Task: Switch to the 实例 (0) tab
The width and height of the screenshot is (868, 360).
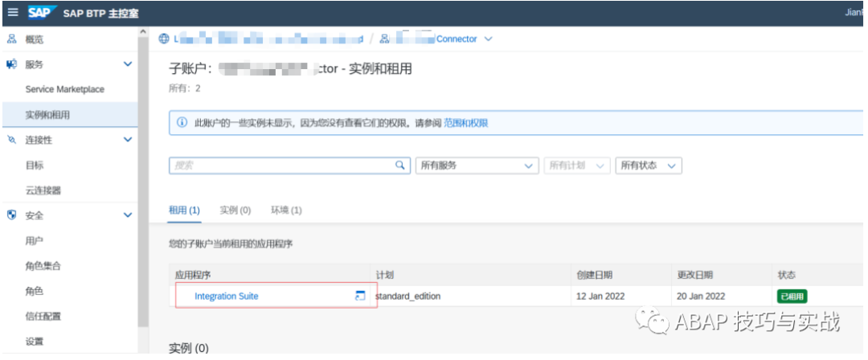Action: click(x=235, y=211)
